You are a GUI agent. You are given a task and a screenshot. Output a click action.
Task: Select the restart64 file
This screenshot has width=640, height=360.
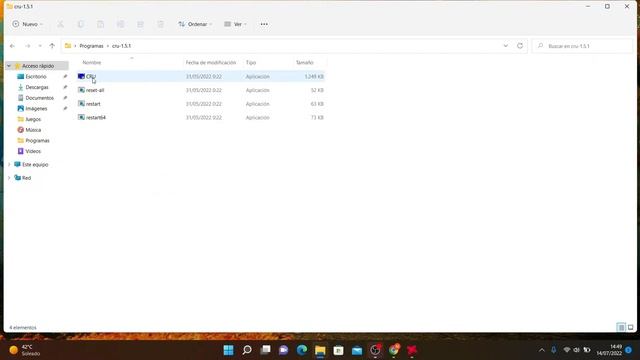200,118
